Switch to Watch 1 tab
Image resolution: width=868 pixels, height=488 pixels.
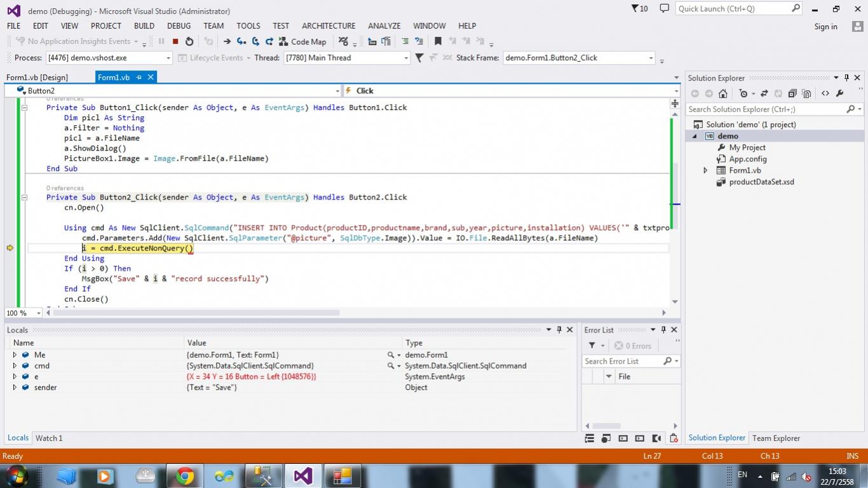[49, 438]
